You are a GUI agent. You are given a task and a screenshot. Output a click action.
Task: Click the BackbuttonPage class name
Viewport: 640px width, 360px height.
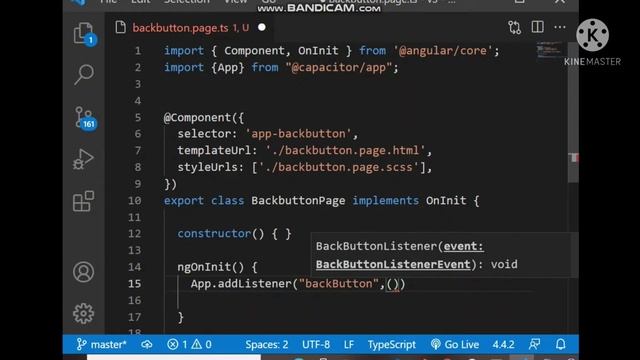tap(298, 200)
